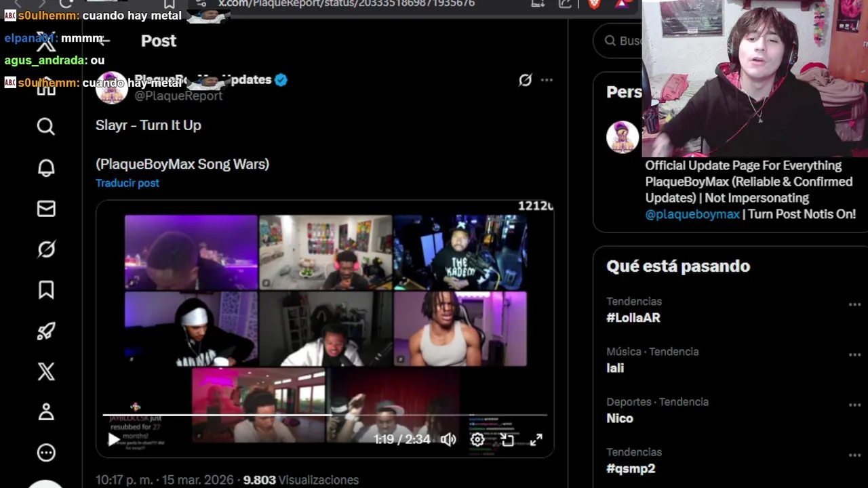Image resolution: width=868 pixels, height=488 pixels.
Task: Open Premium X icon in sidebar
Action: [46, 371]
